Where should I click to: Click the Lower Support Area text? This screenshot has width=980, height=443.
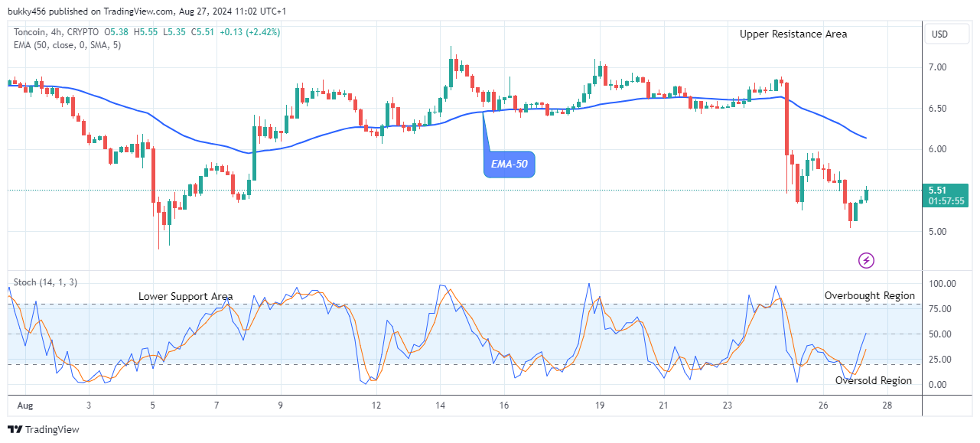[186, 296]
